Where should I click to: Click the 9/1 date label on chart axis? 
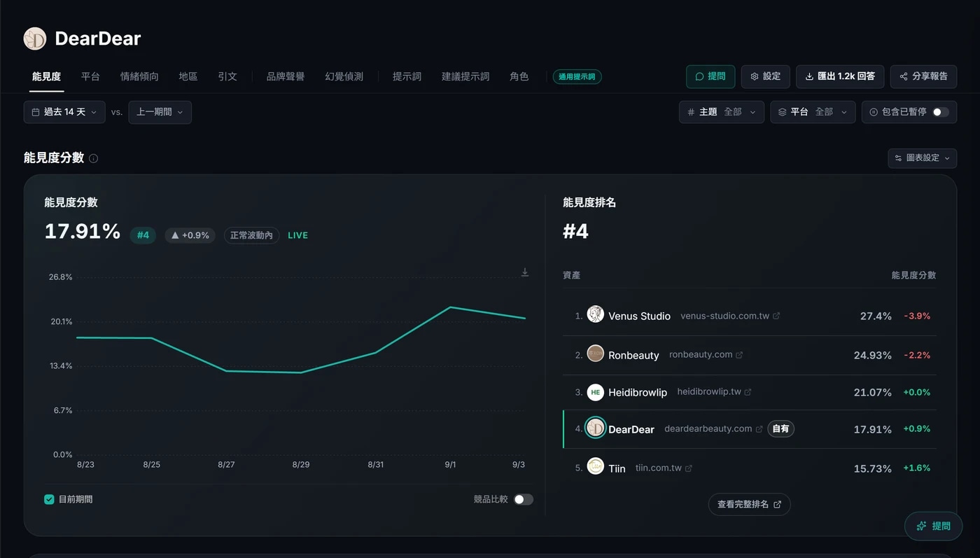[x=450, y=465]
